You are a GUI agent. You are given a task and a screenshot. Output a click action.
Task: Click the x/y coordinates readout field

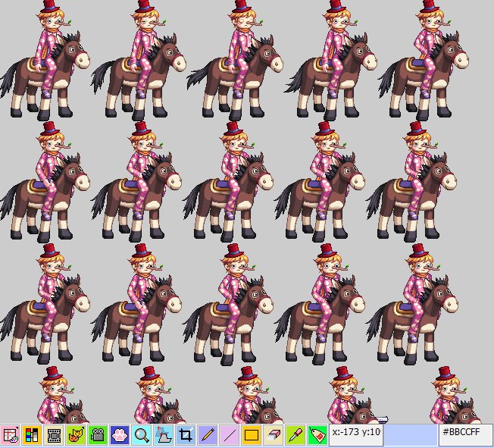coord(356,435)
